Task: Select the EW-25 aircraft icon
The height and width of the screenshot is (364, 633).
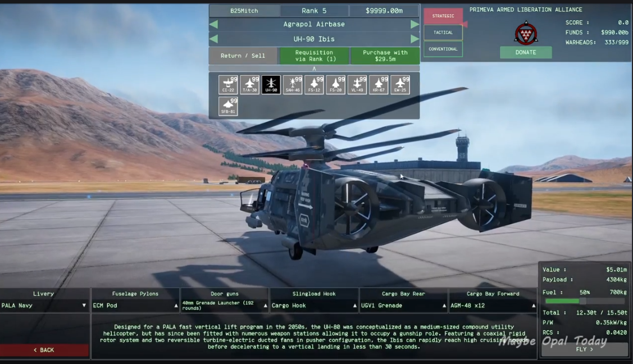Action: 400,85
